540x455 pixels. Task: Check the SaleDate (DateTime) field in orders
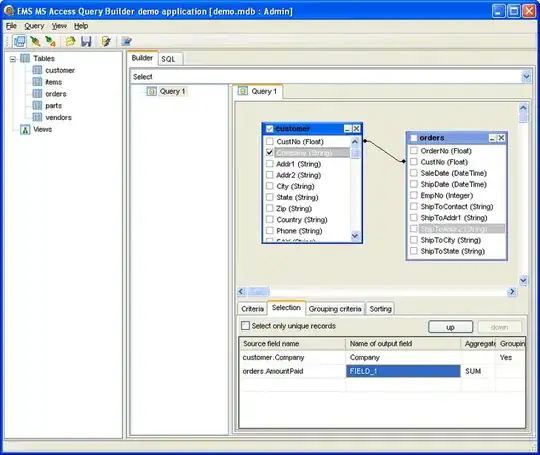(414, 173)
